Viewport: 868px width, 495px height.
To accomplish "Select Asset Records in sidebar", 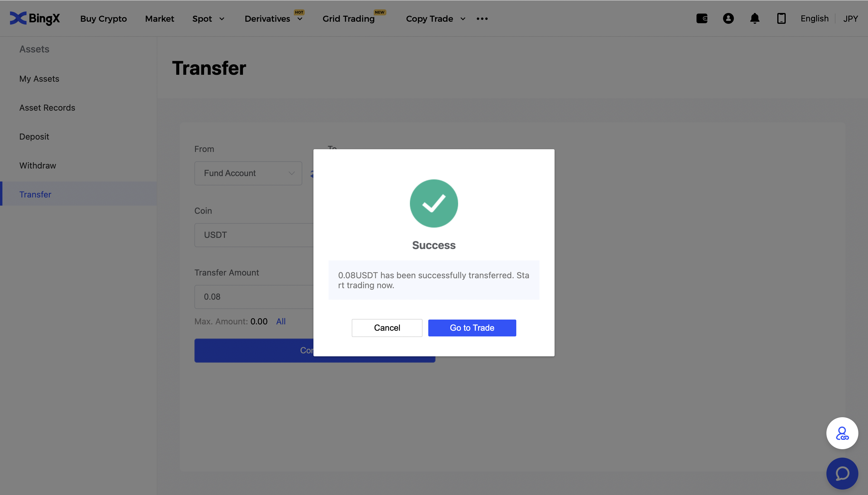I will [47, 107].
